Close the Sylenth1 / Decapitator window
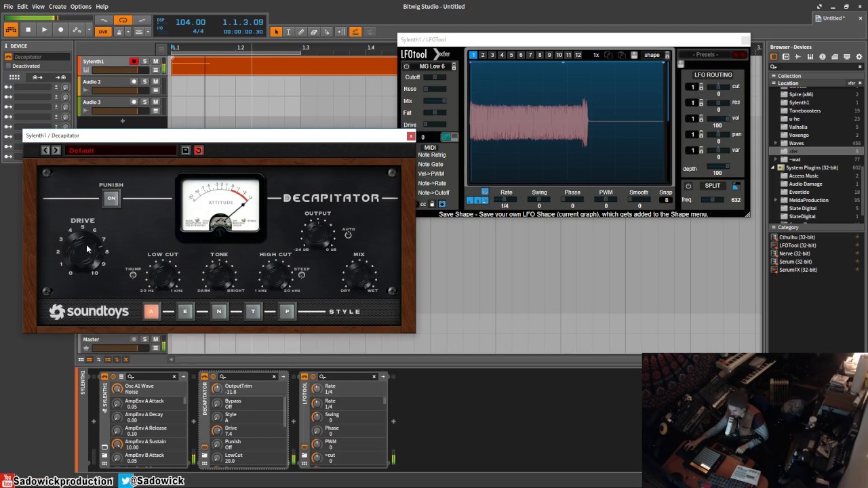The height and width of the screenshot is (488, 868). click(410, 136)
